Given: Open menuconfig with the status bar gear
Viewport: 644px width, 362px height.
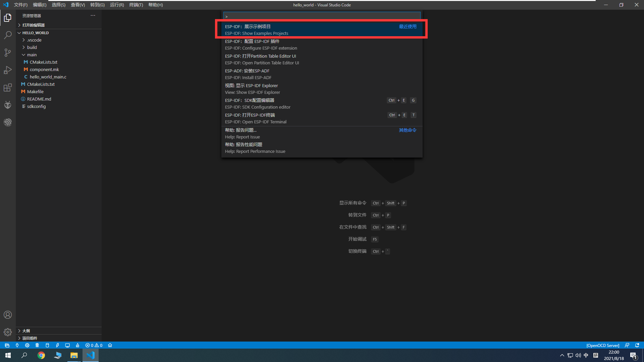Looking at the screenshot, I should pos(27,345).
